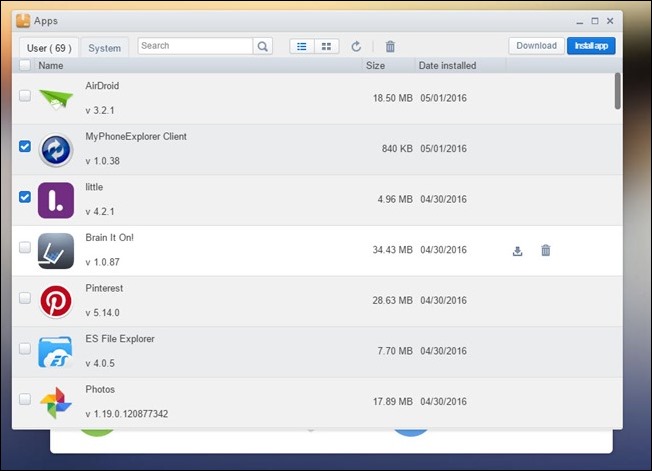Sort by Date installed column header
This screenshot has width=652, height=471.
[x=447, y=65]
